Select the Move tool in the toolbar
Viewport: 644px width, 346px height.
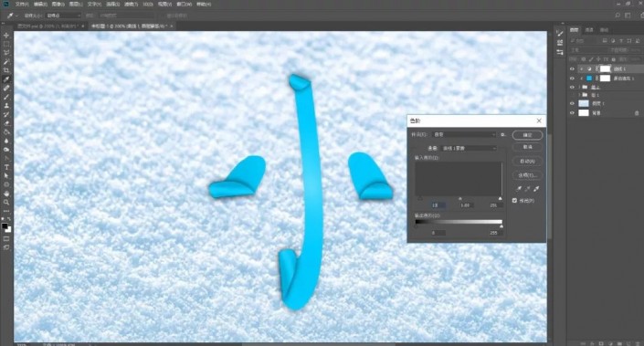point(6,36)
